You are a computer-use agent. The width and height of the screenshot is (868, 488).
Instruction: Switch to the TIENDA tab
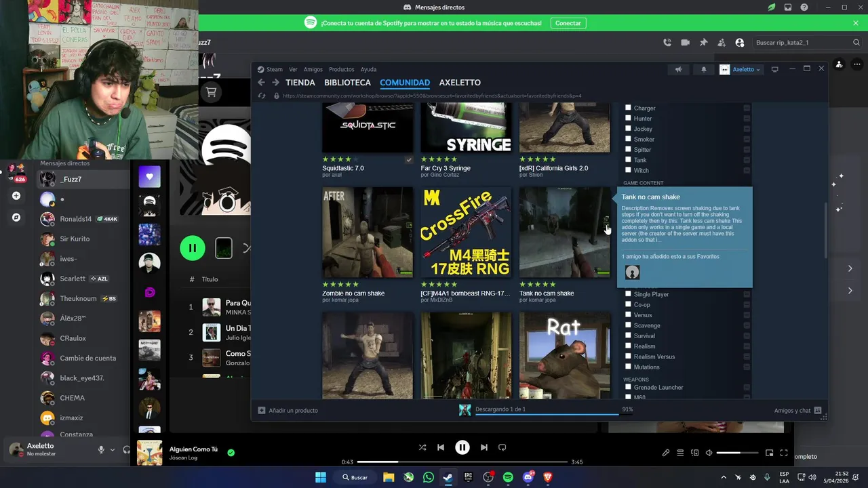(300, 83)
